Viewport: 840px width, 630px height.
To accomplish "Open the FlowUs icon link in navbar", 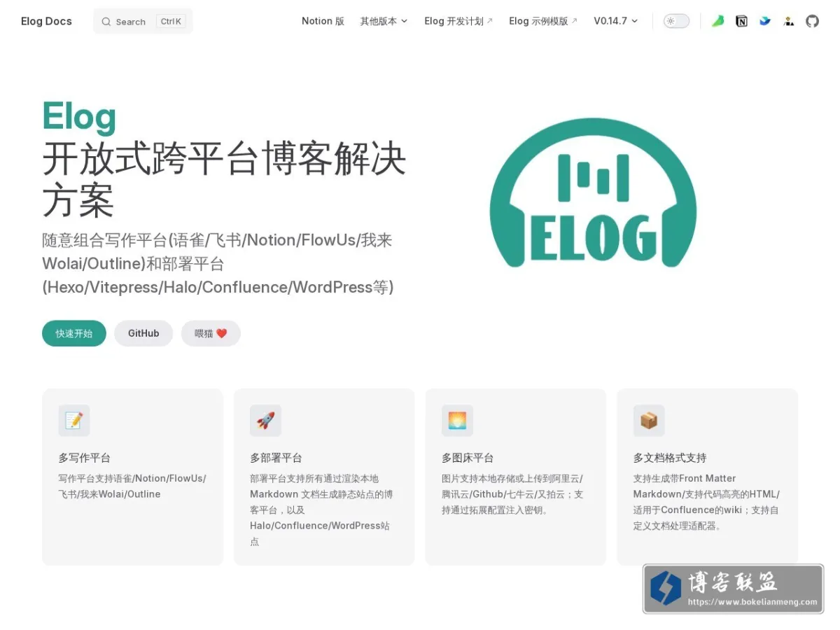I will click(789, 21).
